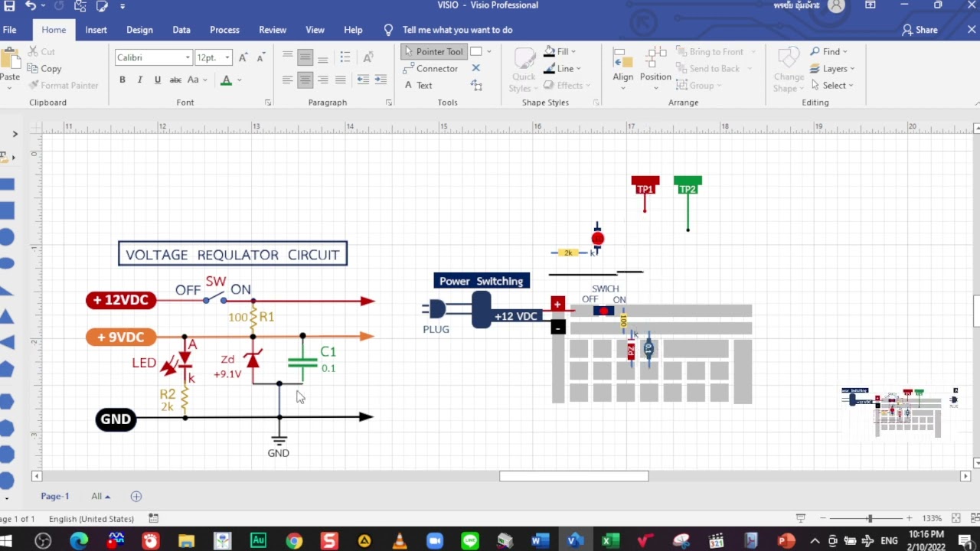Open the File menu
Screen dimensions: 980x551
(9, 30)
